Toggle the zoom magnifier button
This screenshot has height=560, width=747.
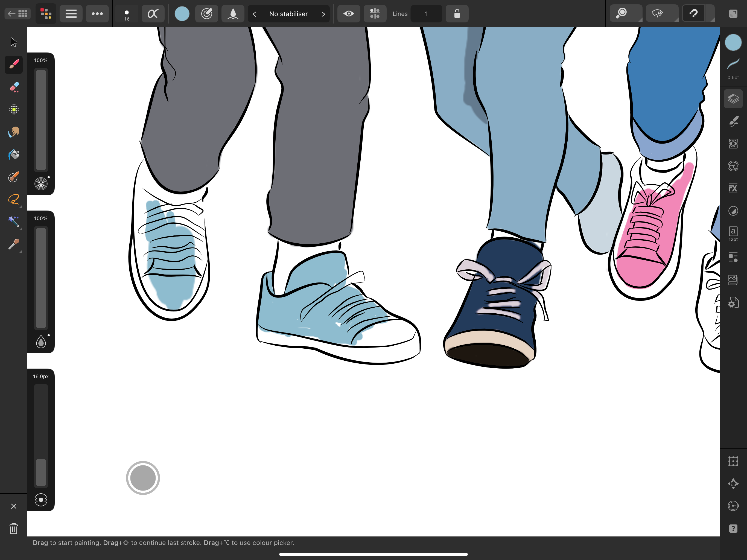point(621,14)
